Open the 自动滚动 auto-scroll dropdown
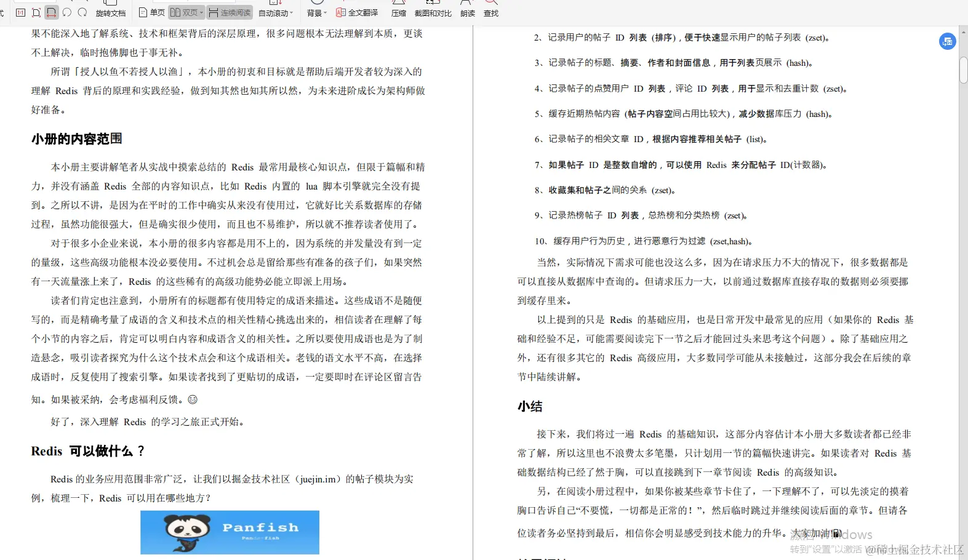The height and width of the screenshot is (560, 968). click(276, 13)
